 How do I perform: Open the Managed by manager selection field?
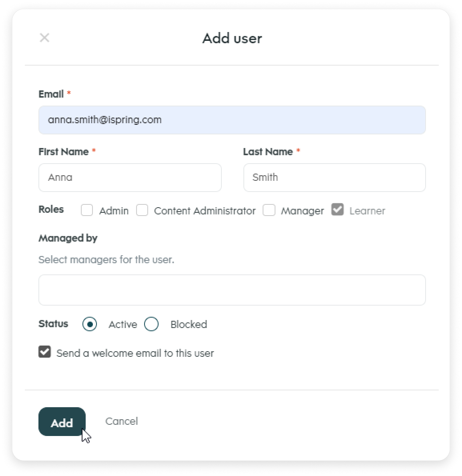click(232, 290)
